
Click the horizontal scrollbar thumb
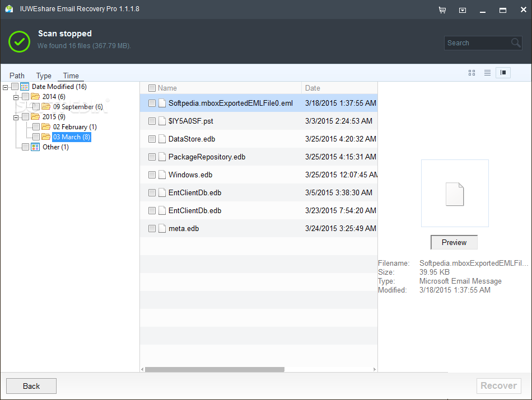pyautogui.click(x=215, y=369)
